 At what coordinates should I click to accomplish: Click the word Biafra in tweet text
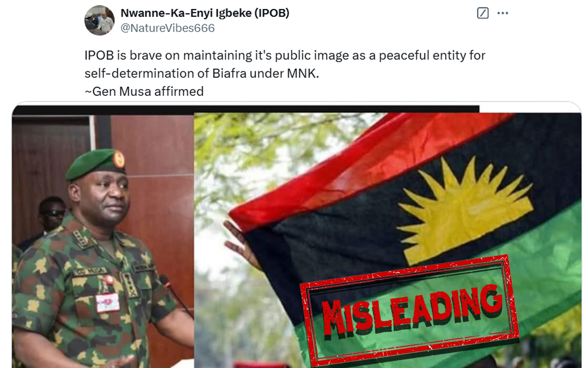229,73
